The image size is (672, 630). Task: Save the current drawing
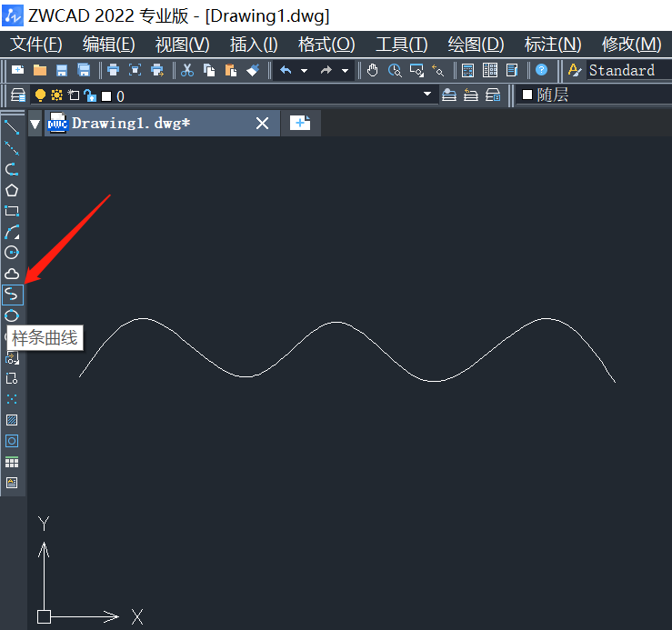62,70
